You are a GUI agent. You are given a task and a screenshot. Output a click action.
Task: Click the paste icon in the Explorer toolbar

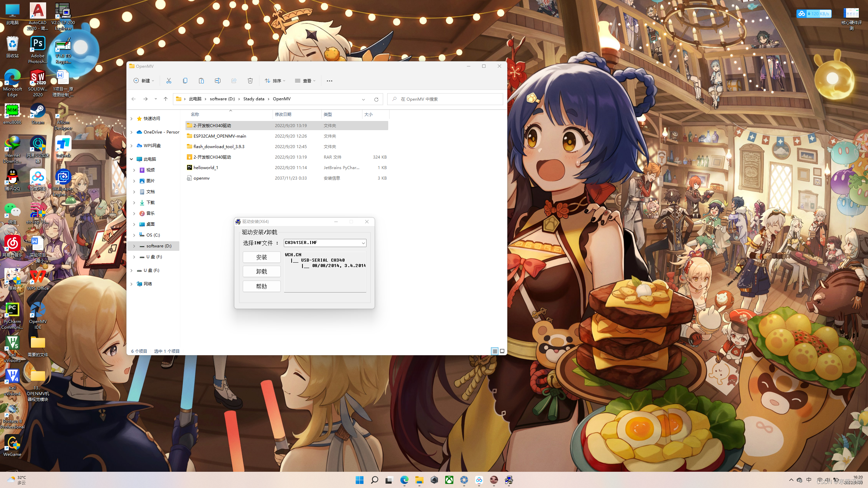(201, 81)
